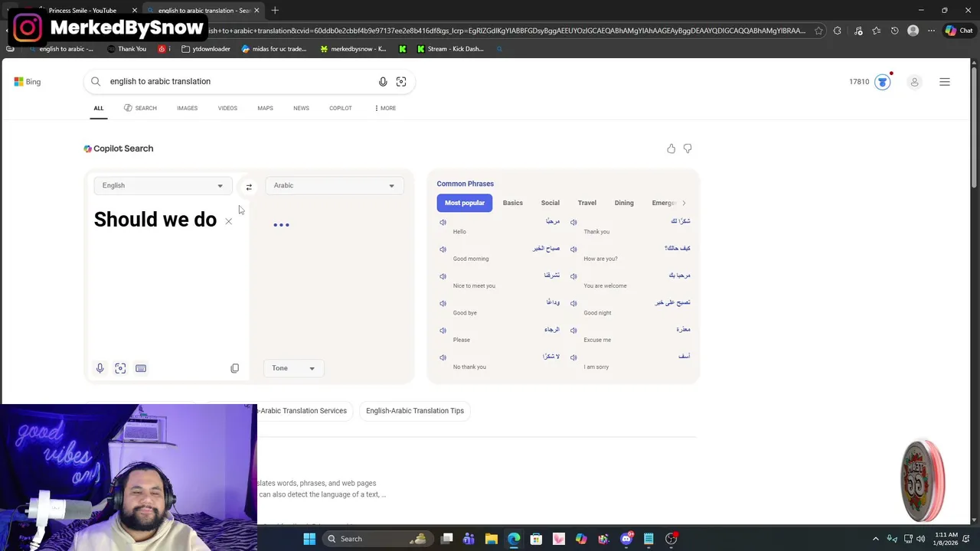The width and height of the screenshot is (980, 551).
Task: Play audio for 'Nice to meet you'
Action: coord(443,276)
